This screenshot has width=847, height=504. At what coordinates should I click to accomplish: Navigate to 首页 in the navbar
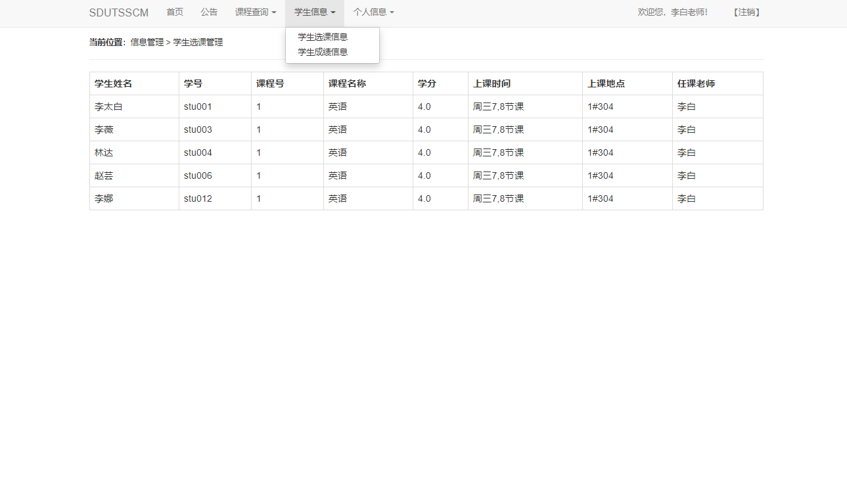click(174, 12)
